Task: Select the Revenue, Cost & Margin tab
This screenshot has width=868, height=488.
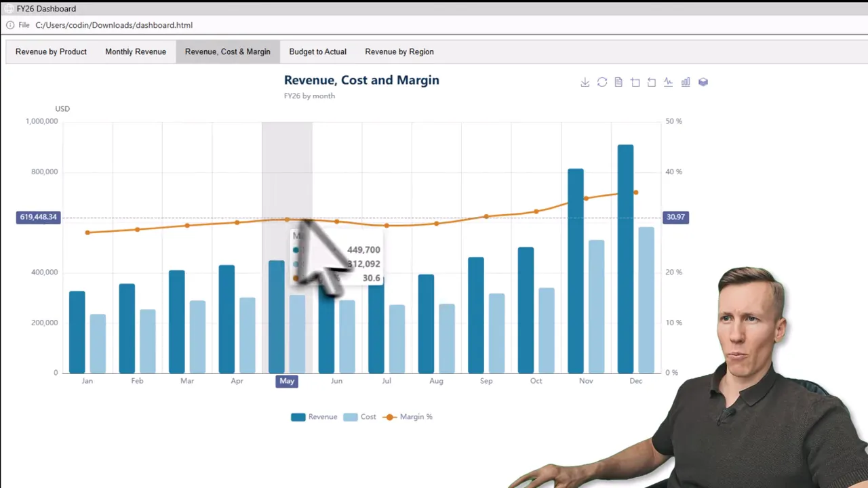Action: [x=228, y=52]
